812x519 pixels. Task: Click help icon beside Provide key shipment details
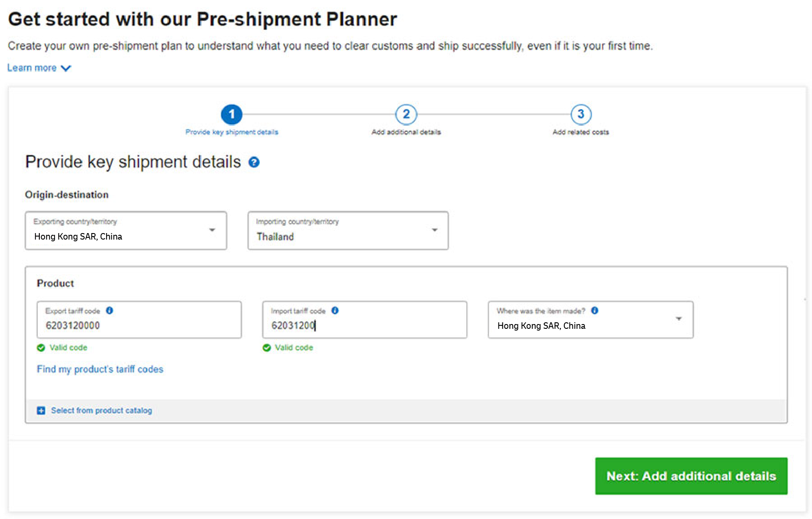(x=254, y=162)
